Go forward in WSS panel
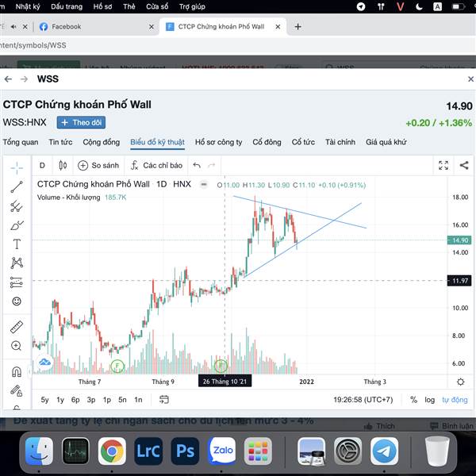 [x=24, y=79]
